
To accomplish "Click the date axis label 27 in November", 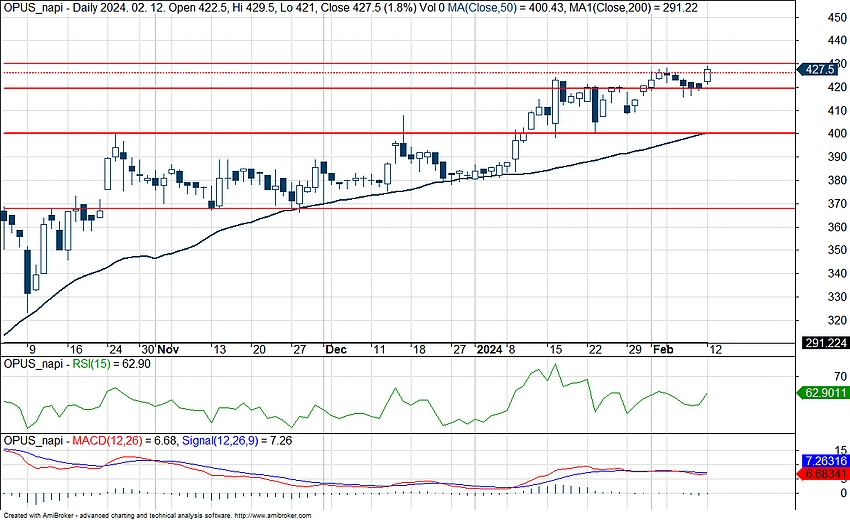I will (x=299, y=350).
